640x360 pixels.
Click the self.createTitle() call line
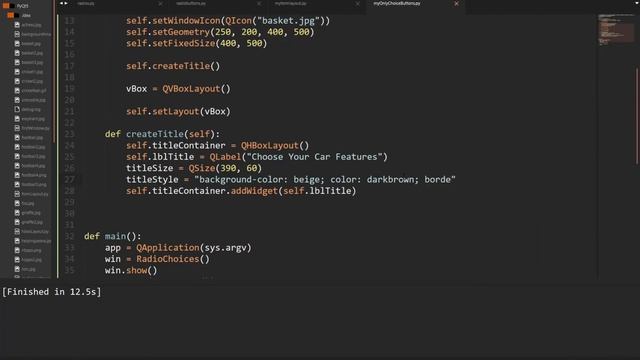point(173,66)
